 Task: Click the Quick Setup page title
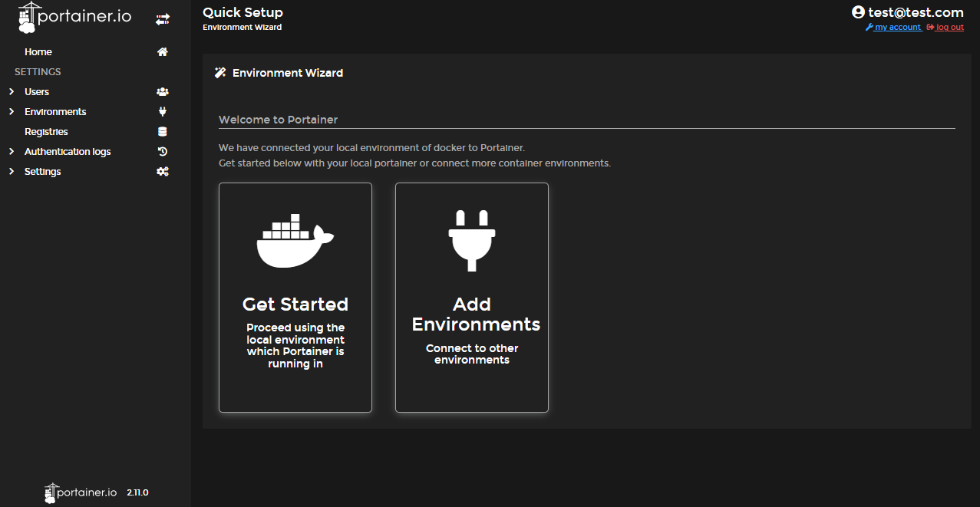pyautogui.click(x=243, y=12)
